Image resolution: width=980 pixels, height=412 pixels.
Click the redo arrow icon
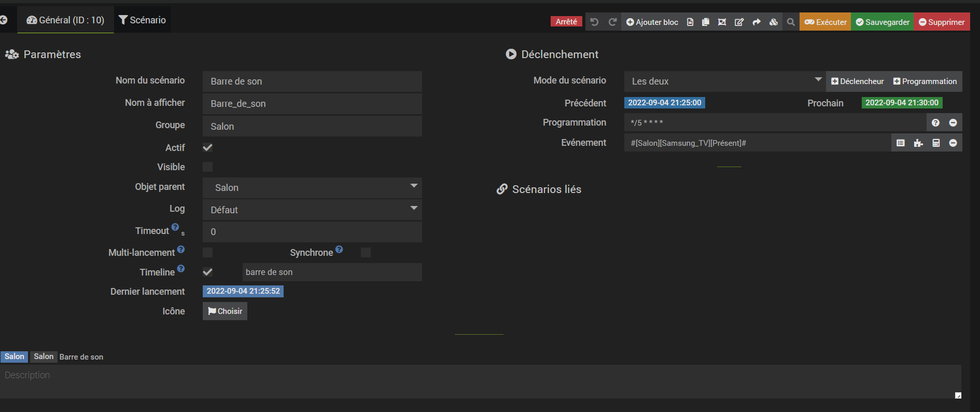coord(612,22)
